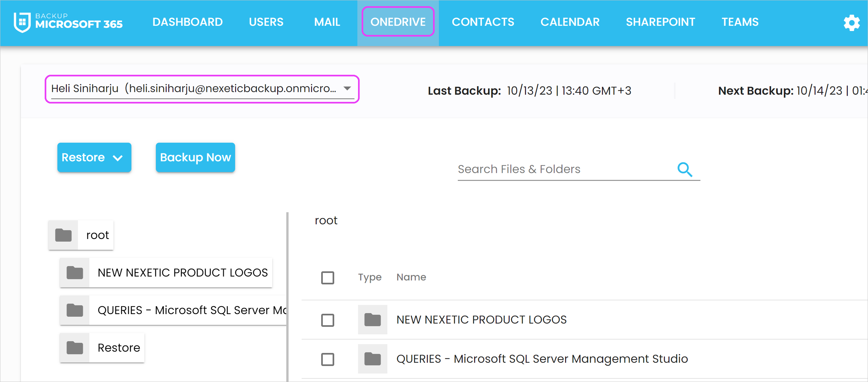The image size is (868, 382).
Task: Go to the TEAMS tab
Action: point(740,22)
